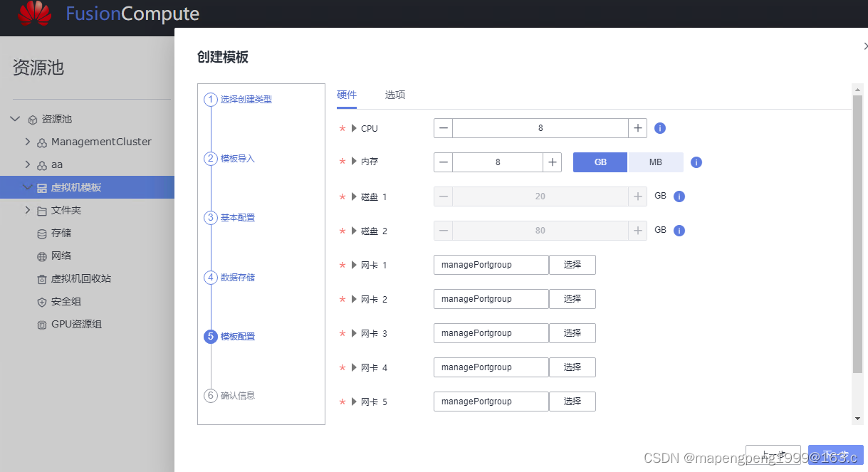Click the GPU资源组 icon
The image size is (868, 472).
coord(42,325)
